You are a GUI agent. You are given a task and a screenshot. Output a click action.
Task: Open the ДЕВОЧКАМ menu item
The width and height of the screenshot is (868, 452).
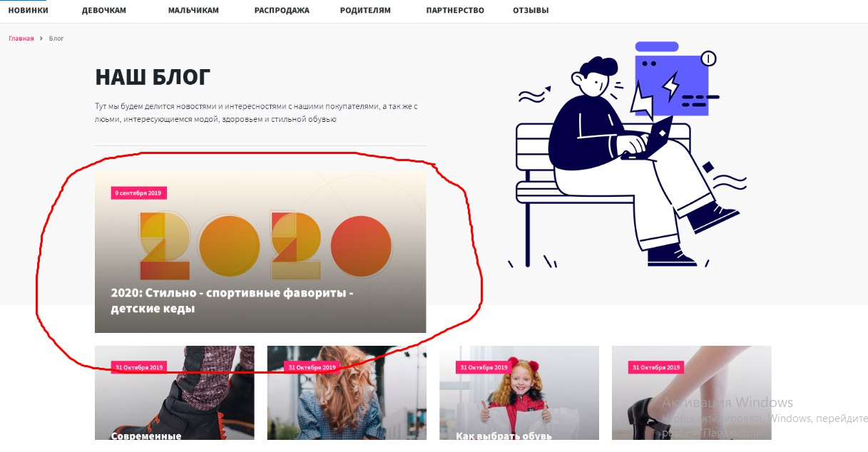point(103,11)
